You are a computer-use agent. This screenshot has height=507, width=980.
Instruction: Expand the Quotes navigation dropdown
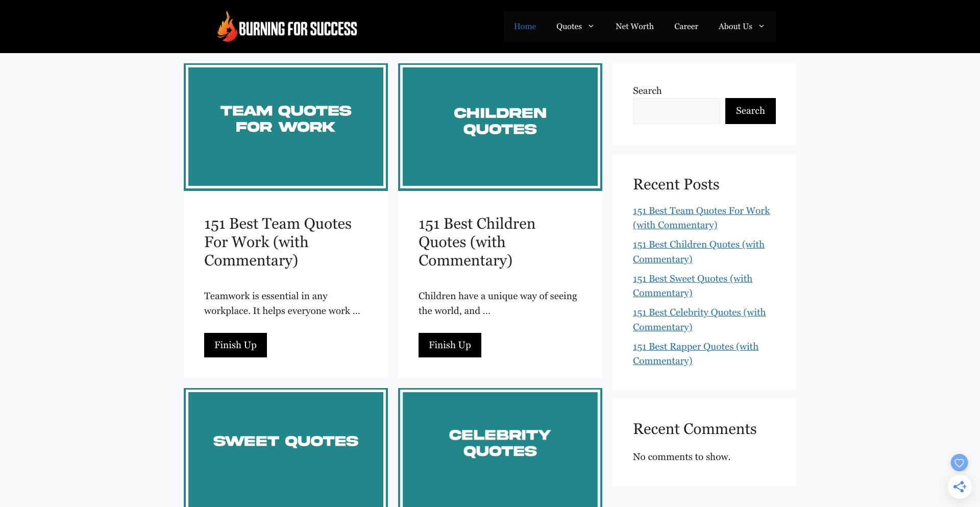[569, 26]
